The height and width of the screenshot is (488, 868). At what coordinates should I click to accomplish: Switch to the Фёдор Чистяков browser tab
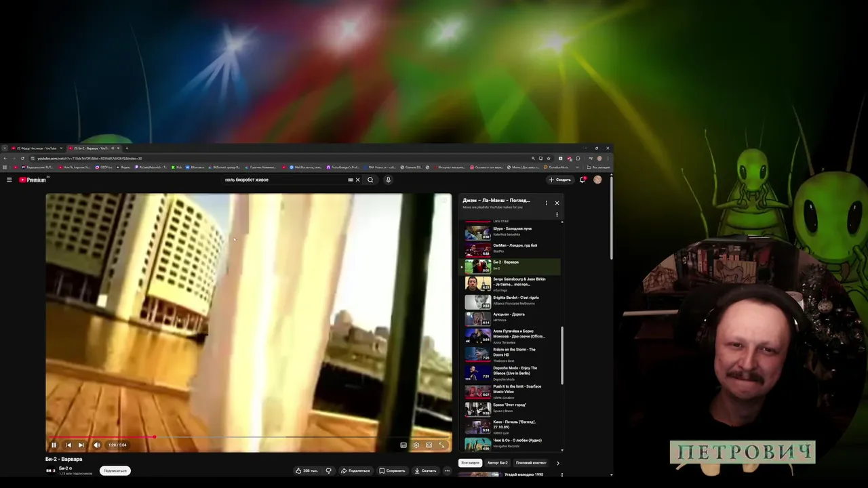click(x=37, y=148)
